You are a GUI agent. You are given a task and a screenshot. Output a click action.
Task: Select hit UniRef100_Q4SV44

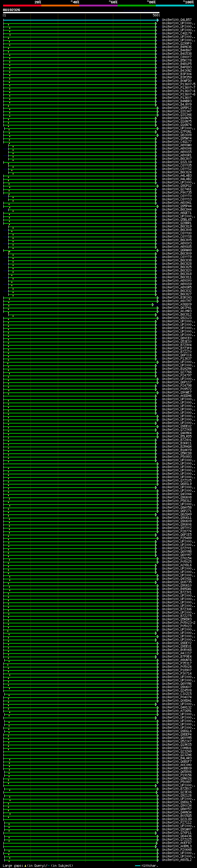177,494
